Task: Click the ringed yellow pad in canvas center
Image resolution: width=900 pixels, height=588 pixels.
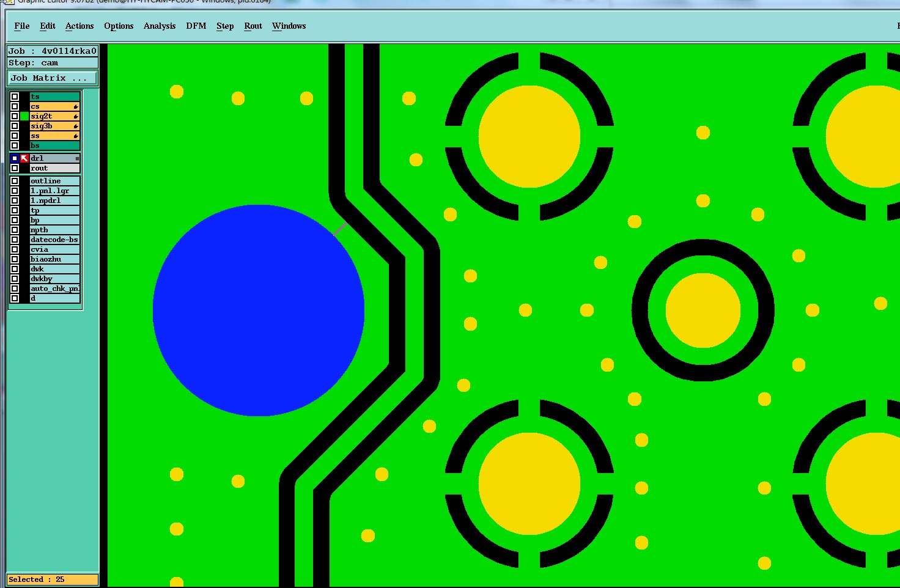Action: [x=703, y=311]
